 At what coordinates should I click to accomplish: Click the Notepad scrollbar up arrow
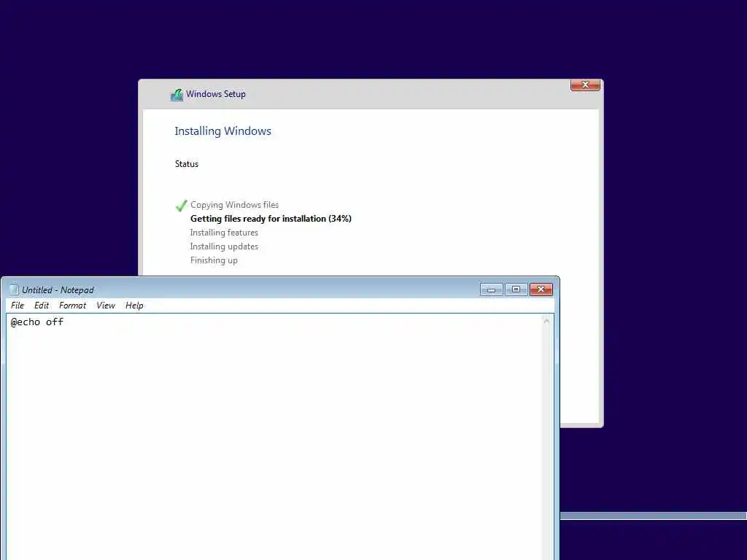pos(546,322)
